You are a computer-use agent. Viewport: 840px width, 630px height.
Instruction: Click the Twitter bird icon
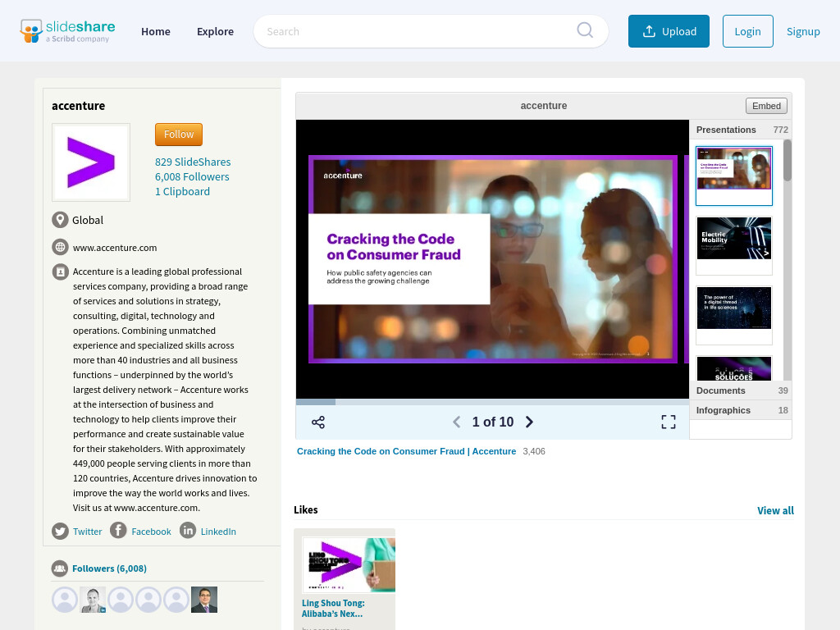pos(60,531)
